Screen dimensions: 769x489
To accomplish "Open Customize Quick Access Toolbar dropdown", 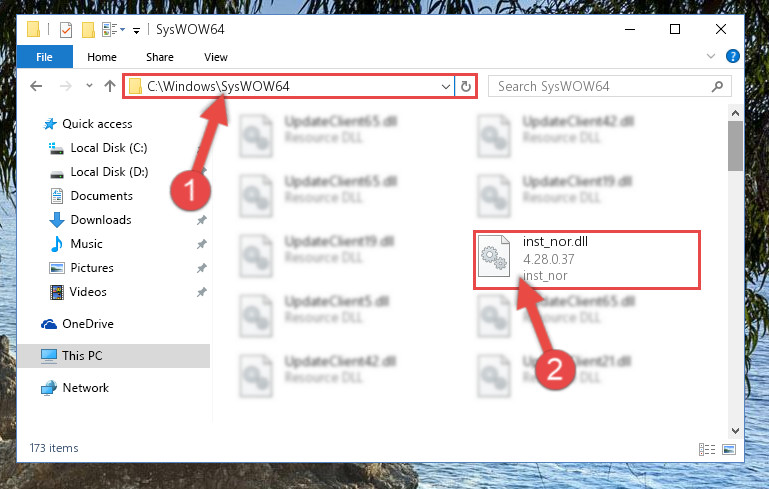I will (136, 30).
